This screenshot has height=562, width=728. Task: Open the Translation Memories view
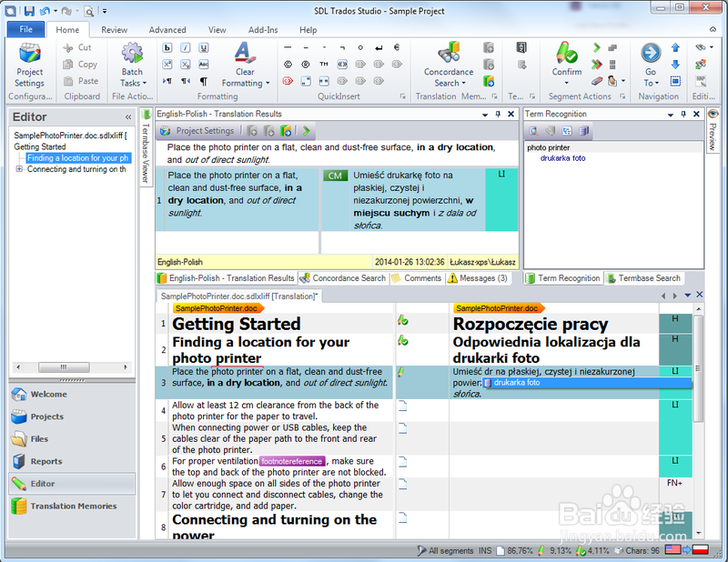(73, 507)
